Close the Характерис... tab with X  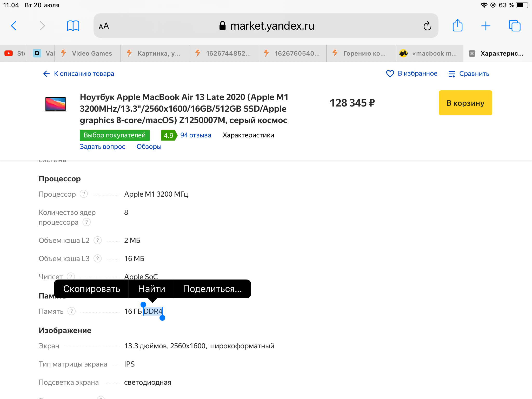pos(472,54)
